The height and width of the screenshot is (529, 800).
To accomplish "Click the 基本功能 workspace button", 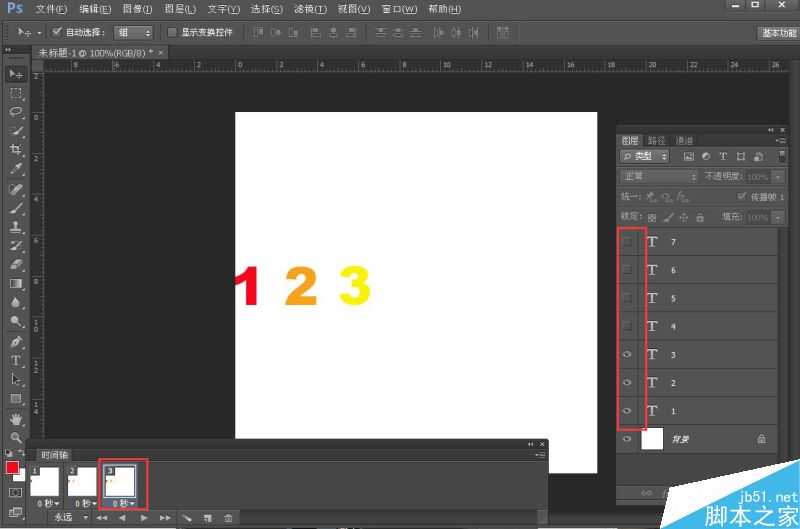I will (x=779, y=33).
